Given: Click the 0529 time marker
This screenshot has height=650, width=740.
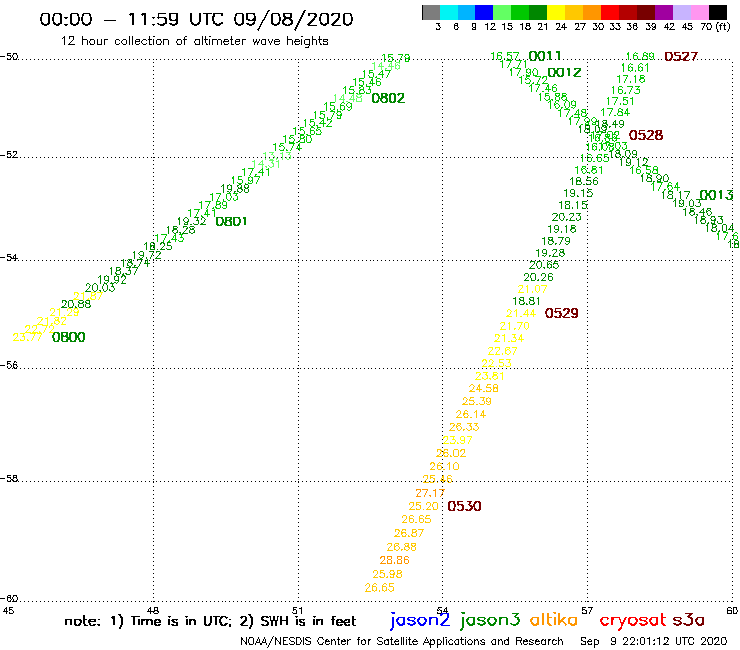Looking at the screenshot, I should pos(561,313).
